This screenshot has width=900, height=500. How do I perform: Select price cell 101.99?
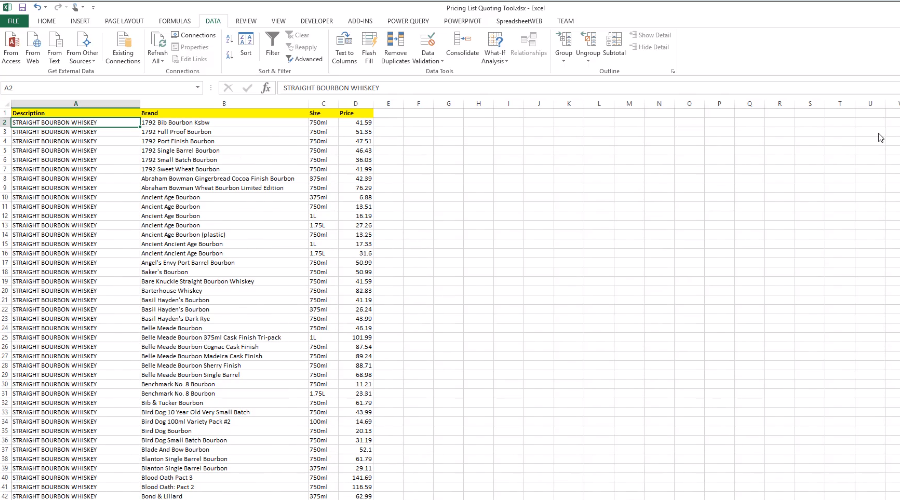355,338
